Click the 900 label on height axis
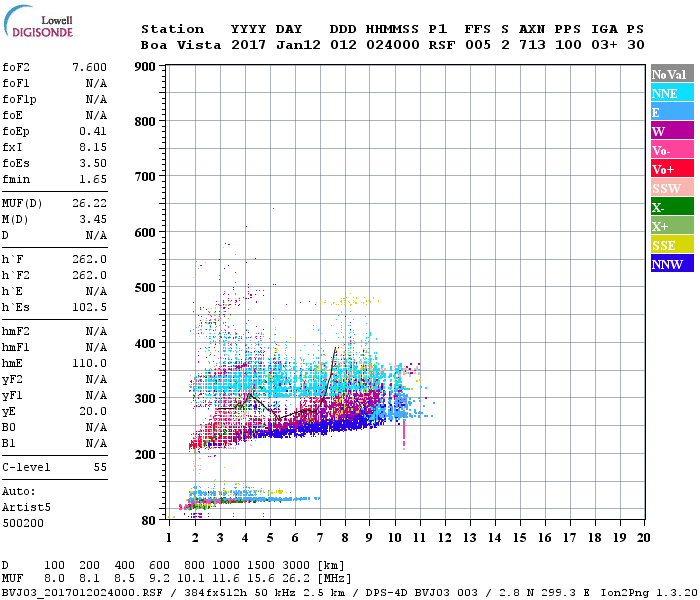Image resolution: width=700 pixels, height=600 pixels. coord(145,67)
